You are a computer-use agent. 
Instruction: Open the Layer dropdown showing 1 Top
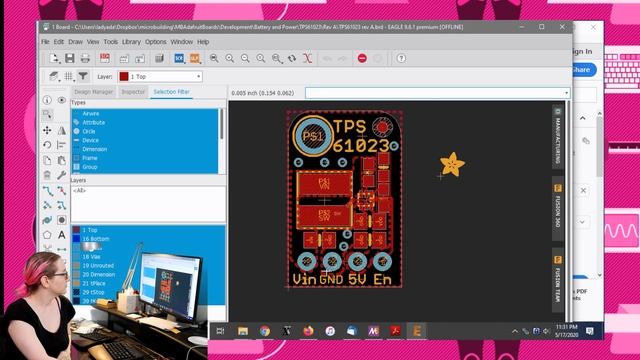point(160,76)
